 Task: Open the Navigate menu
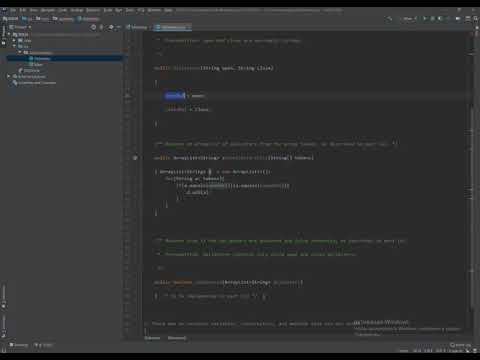click(x=48, y=10)
